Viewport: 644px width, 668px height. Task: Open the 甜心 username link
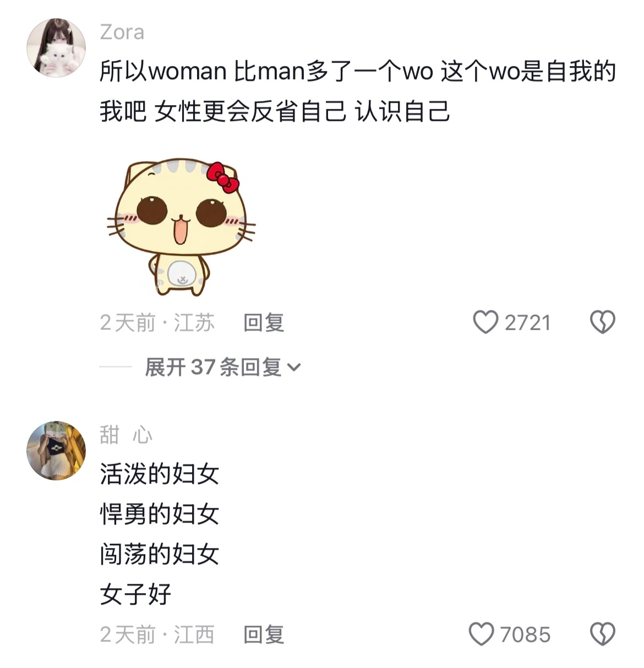click(126, 435)
